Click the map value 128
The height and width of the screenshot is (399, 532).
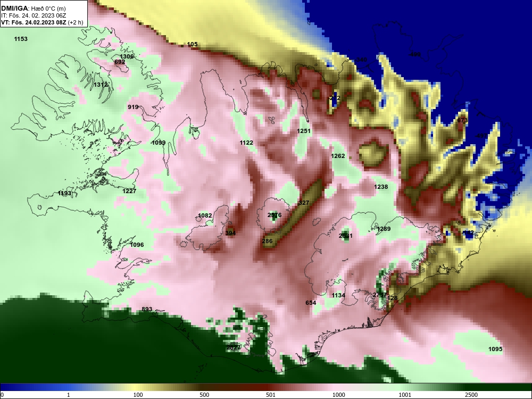coord(392,298)
